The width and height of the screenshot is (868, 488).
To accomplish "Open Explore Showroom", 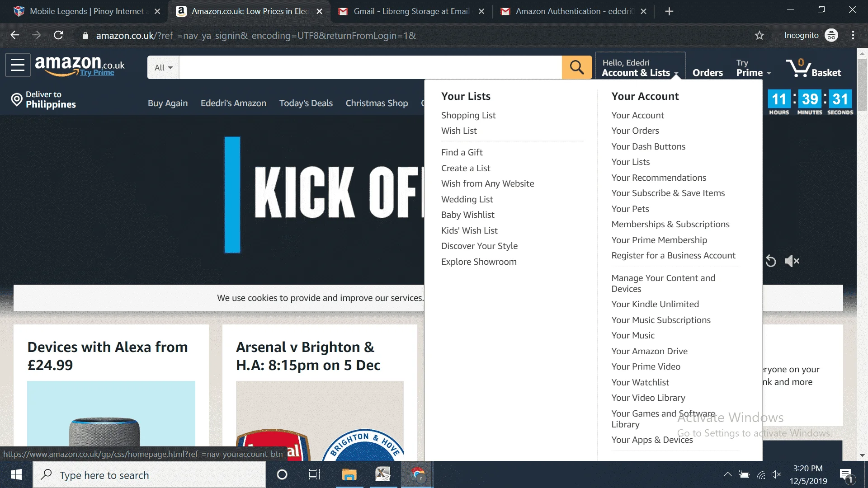I will [x=479, y=262].
